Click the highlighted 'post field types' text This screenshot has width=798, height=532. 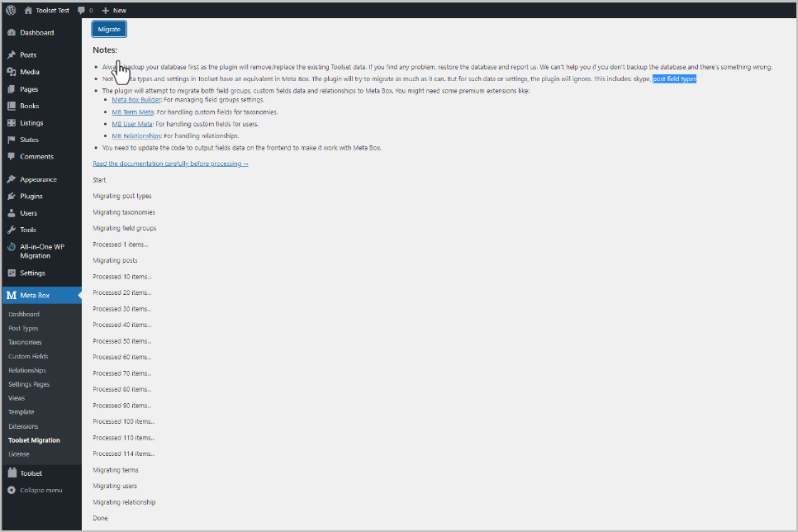(x=674, y=79)
